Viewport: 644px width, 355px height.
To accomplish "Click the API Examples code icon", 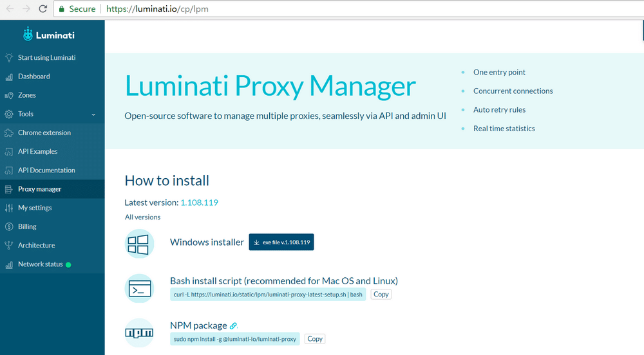I will point(9,152).
